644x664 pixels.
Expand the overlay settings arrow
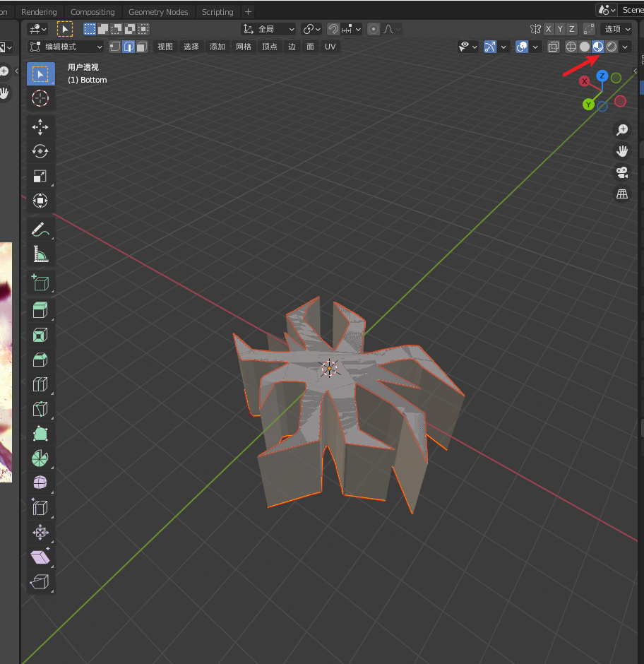536,47
